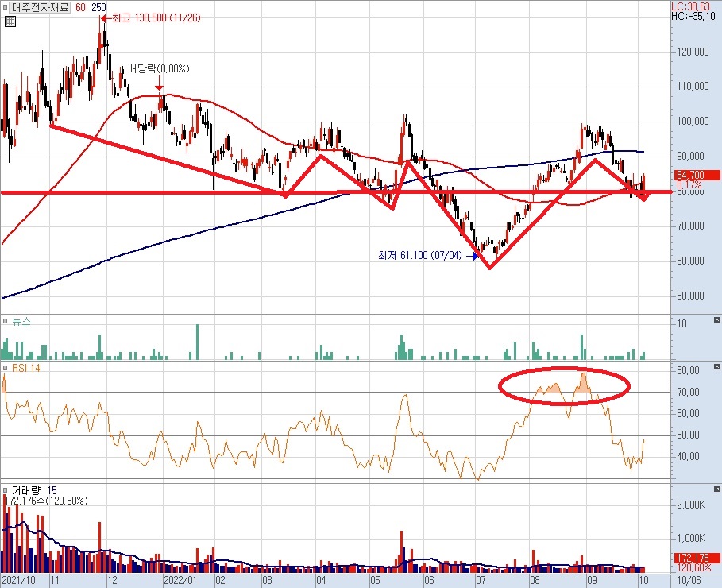Click the RSI axis label 70,00
Screen dimensions: 722x588
(689, 393)
